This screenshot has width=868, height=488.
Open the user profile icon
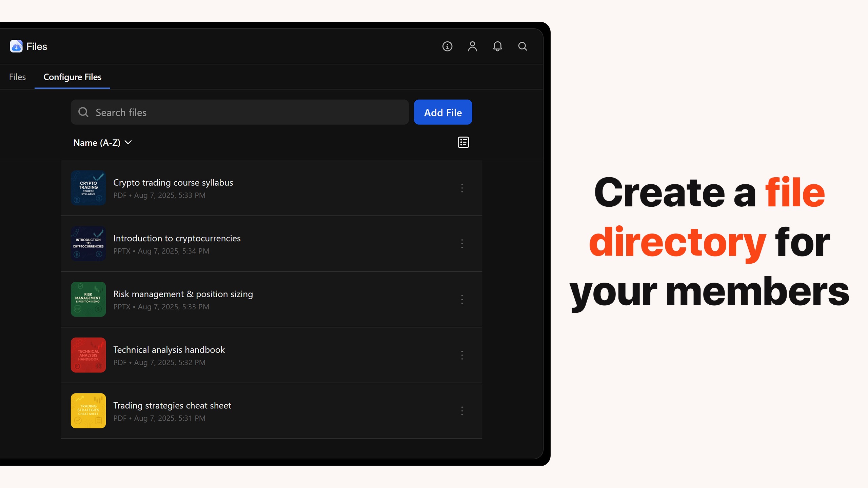472,46
